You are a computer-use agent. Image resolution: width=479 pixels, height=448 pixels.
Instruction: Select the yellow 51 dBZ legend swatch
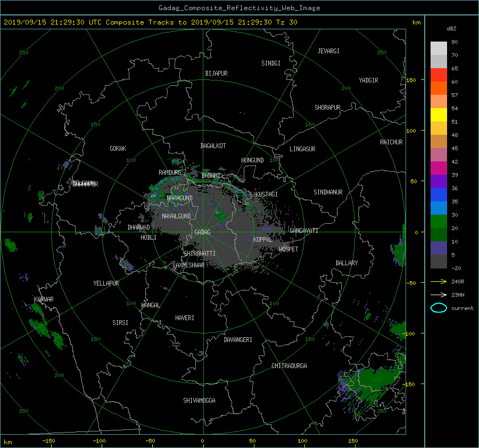tap(439, 115)
